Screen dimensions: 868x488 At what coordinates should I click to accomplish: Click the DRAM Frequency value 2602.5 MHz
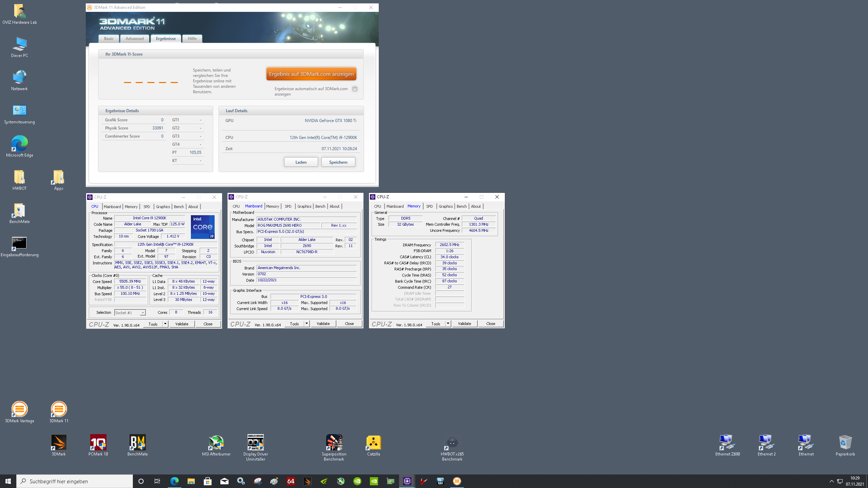click(450, 245)
